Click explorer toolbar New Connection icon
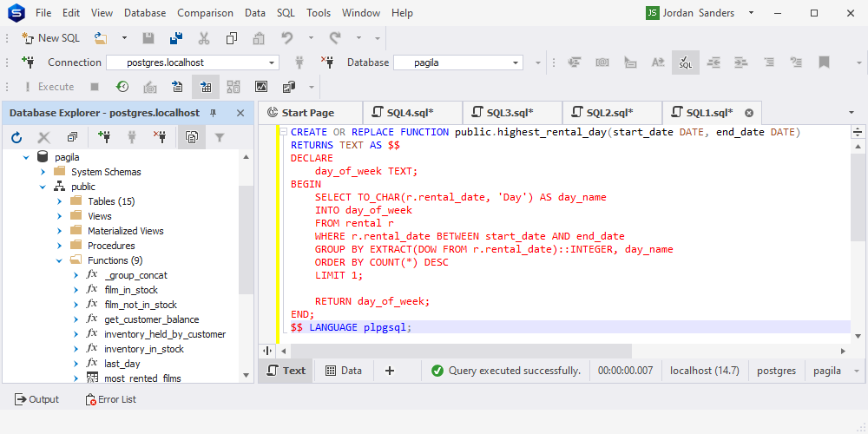The image size is (868, 434). pos(103,137)
